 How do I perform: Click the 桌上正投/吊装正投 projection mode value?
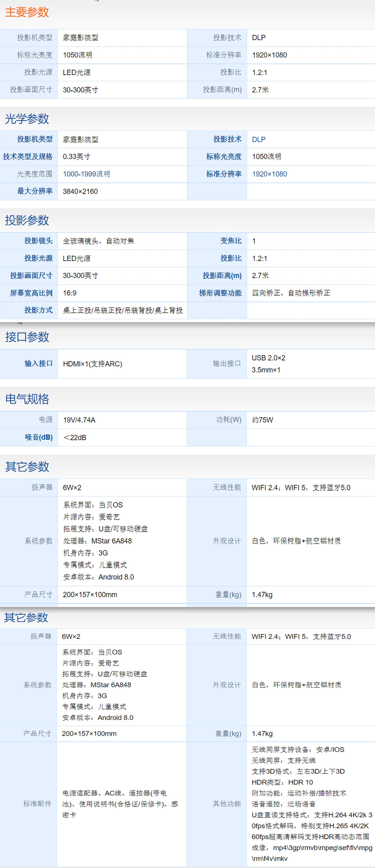pyautogui.click(x=123, y=311)
